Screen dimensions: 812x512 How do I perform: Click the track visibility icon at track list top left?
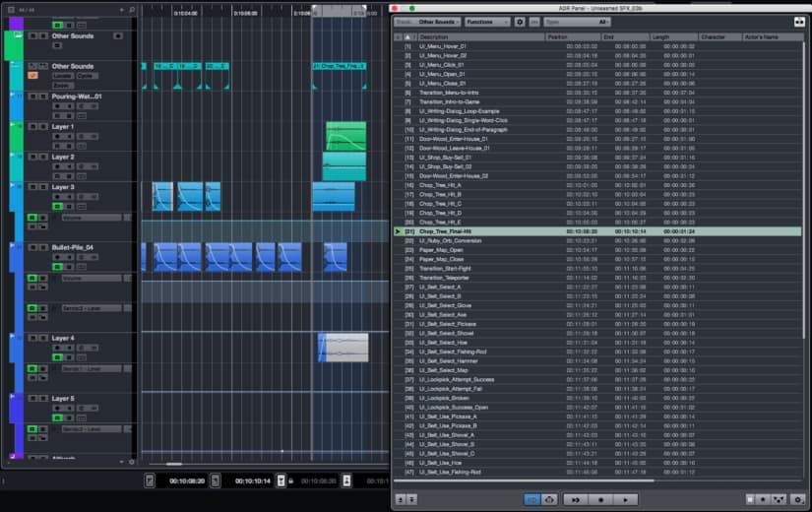[x=11, y=10]
